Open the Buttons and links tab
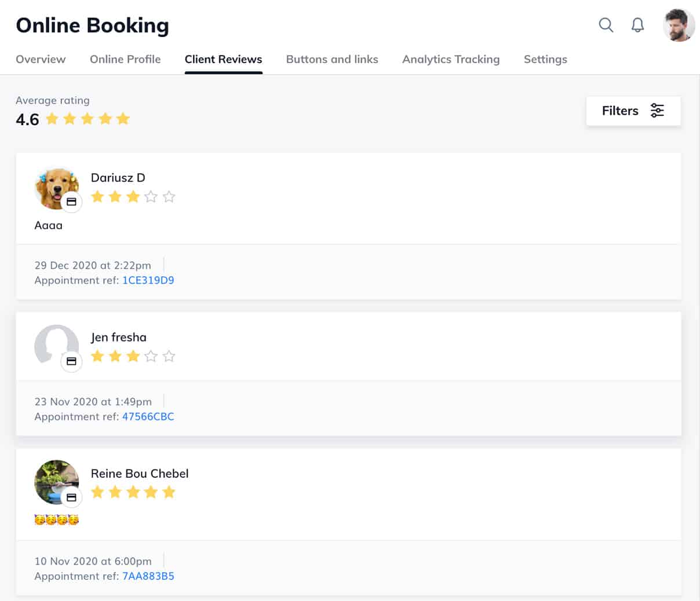The height and width of the screenshot is (601, 700). [x=332, y=59]
